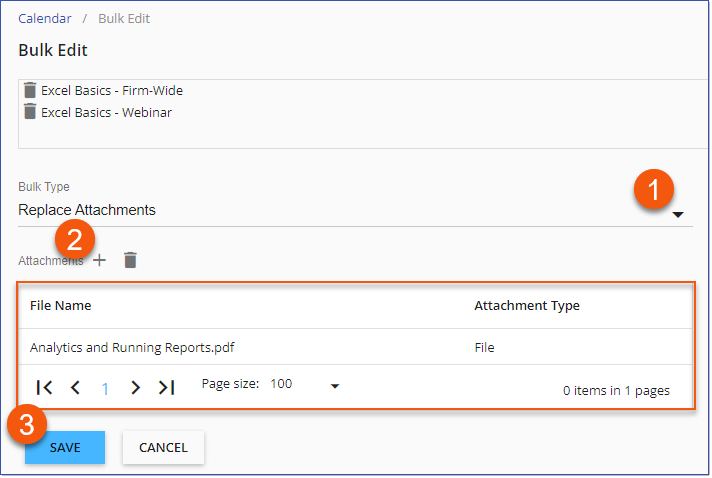Open the Calendar breadcrumb link

(x=45, y=19)
